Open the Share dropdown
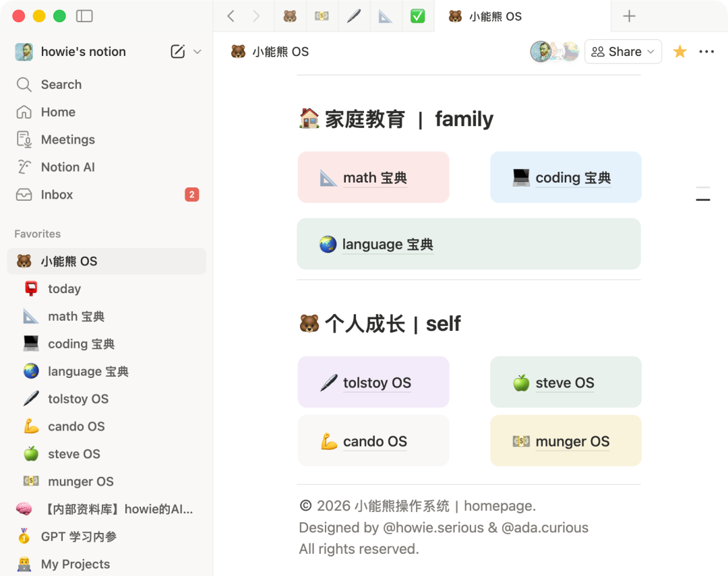 [x=623, y=51]
